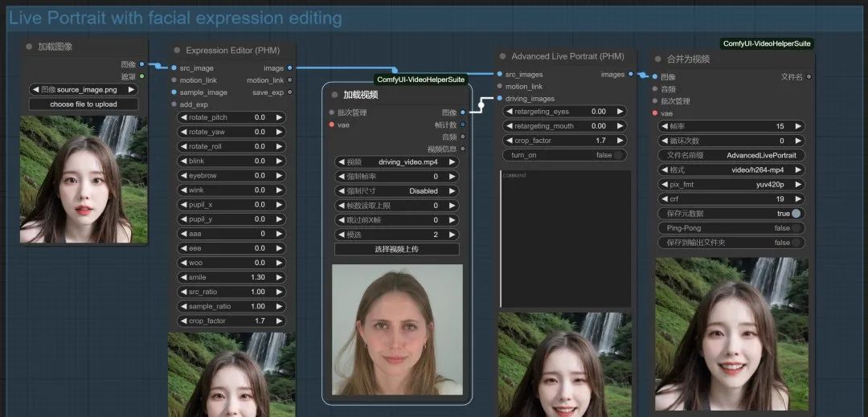Screen dimensions: 868x417
Task: Decrease rotate_yaw with left arrow
Action: click(x=183, y=132)
